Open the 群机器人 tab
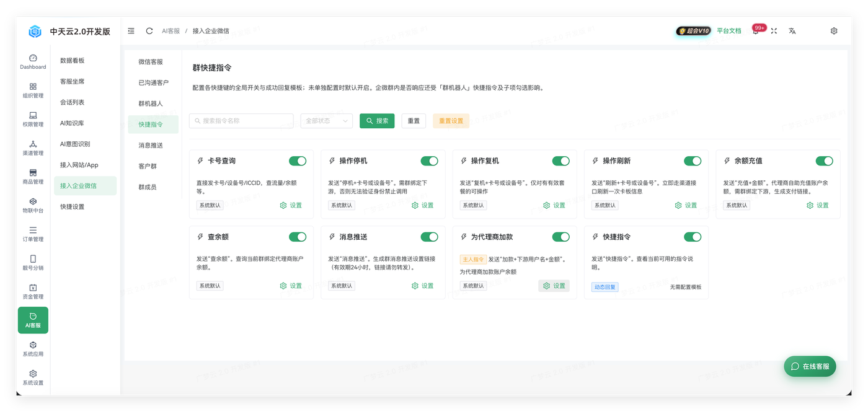 [x=151, y=103]
